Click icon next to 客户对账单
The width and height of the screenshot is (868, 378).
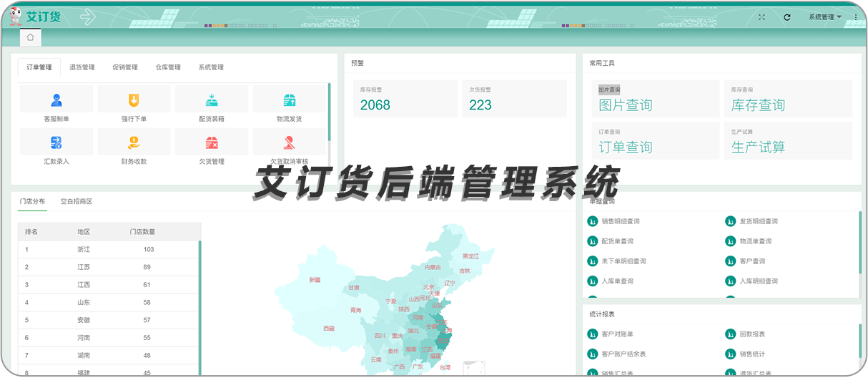pos(592,334)
